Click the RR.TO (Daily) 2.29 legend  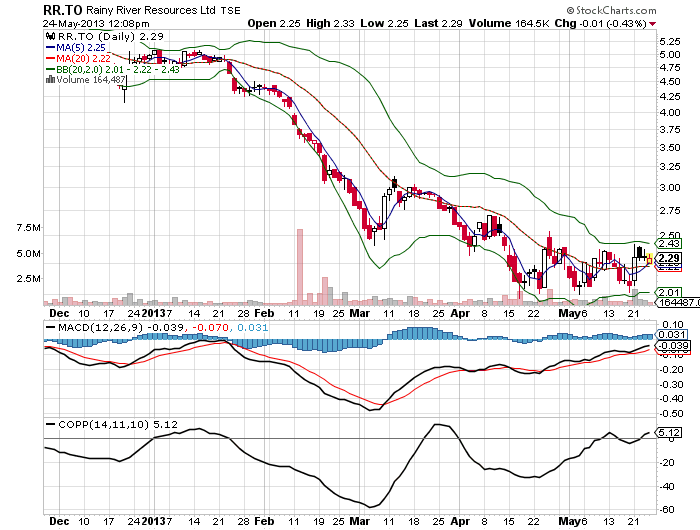[110, 36]
